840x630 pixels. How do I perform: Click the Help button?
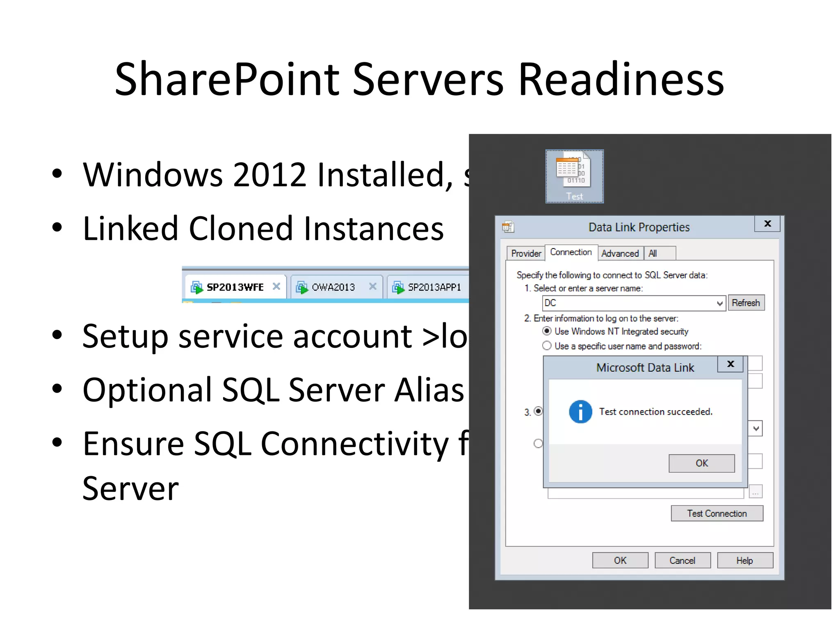[x=745, y=560]
